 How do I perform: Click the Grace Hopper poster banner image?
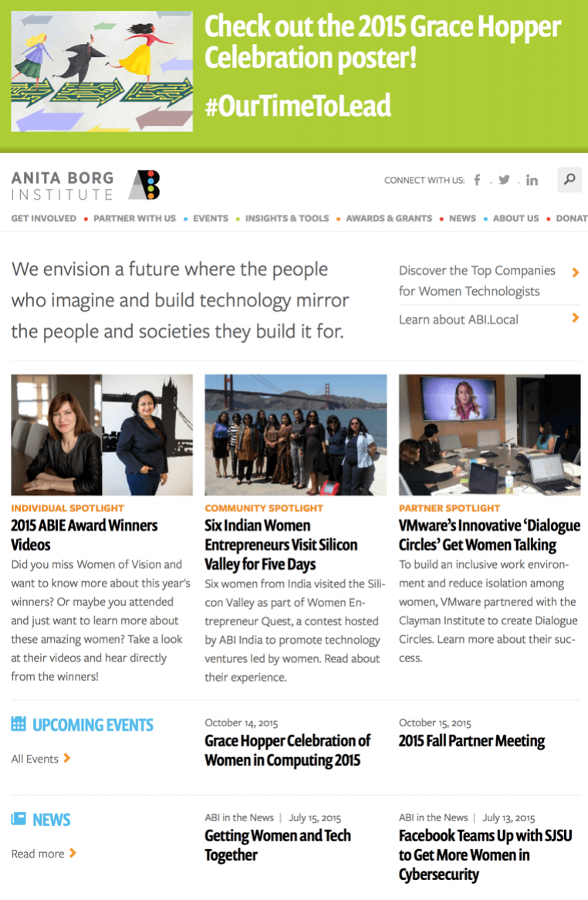pos(102,71)
